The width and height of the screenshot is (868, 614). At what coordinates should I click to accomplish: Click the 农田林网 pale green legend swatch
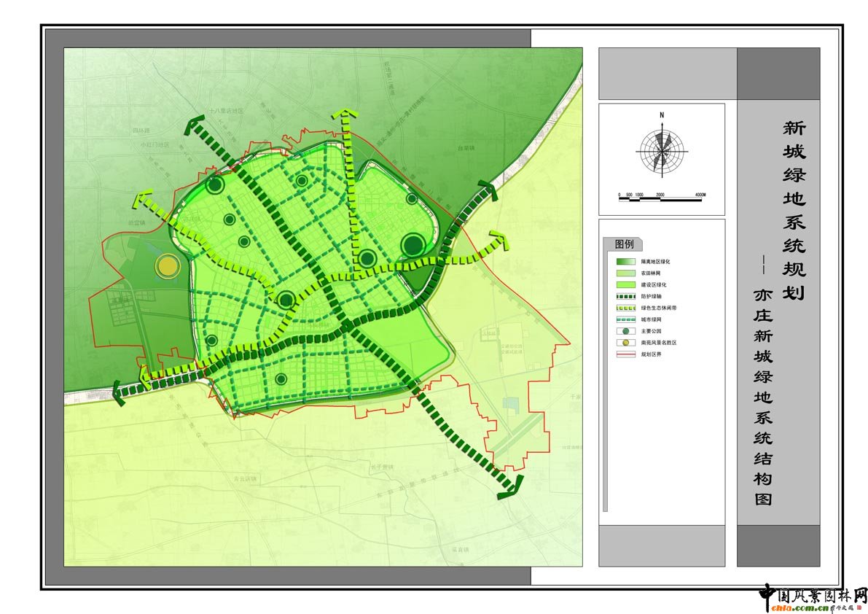coord(625,273)
